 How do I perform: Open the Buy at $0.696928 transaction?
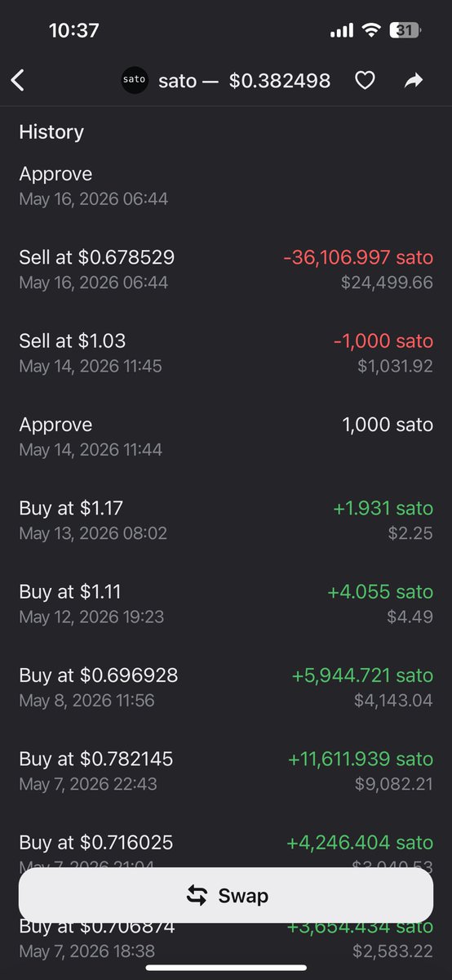[226, 687]
